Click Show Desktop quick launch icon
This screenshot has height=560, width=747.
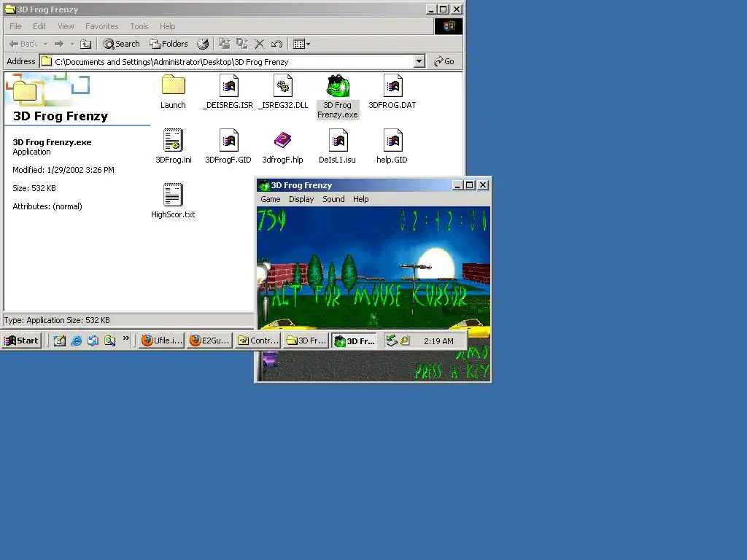tap(60, 341)
